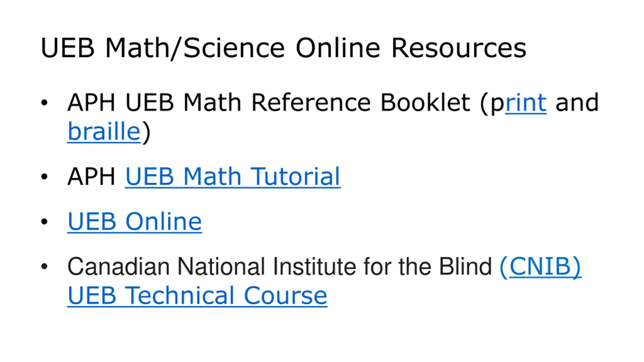
Task: Select the bullet marker before Canadian National Institute
Action: click(44, 266)
